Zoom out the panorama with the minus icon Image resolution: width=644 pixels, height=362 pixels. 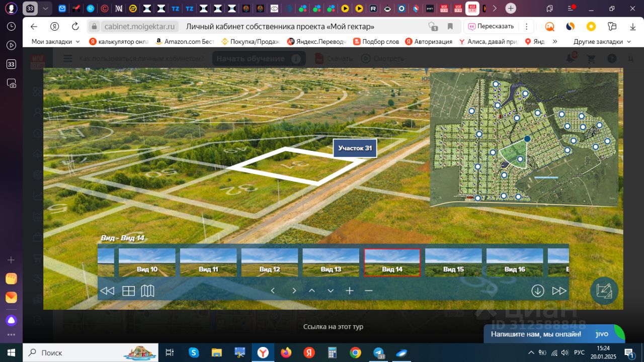tap(369, 291)
